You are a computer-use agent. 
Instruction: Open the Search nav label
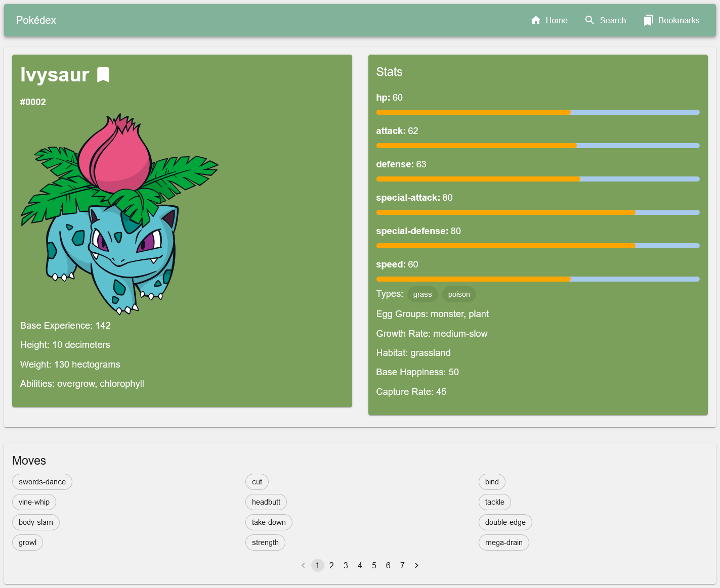(x=613, y=20)
